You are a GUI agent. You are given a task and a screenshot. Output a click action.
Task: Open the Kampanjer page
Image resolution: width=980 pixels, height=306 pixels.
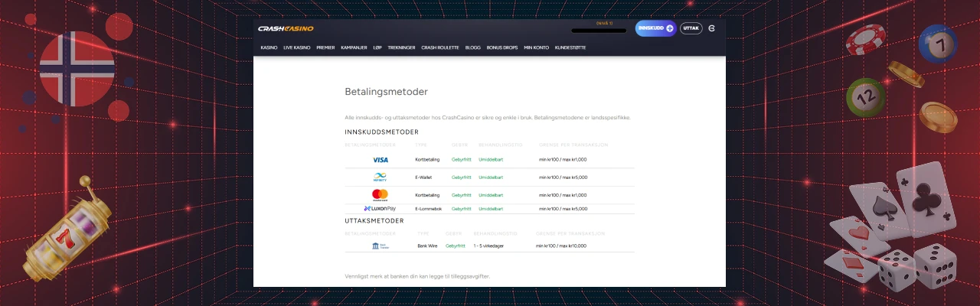(354, 47)
